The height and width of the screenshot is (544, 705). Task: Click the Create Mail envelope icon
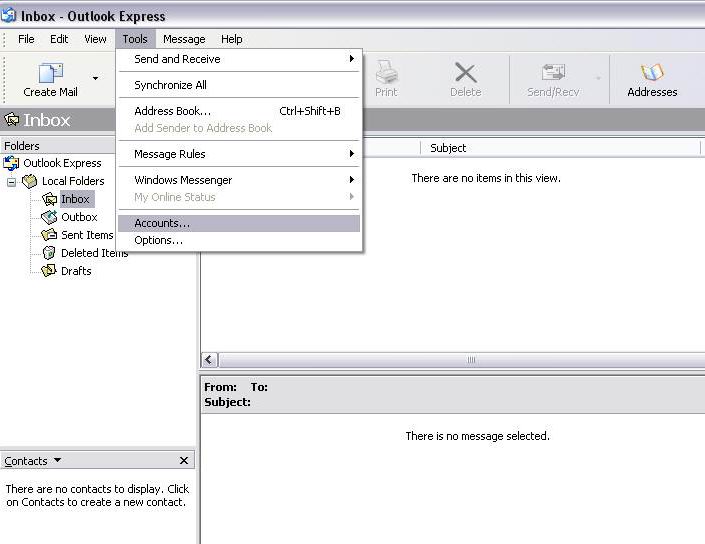coord(50,73)
